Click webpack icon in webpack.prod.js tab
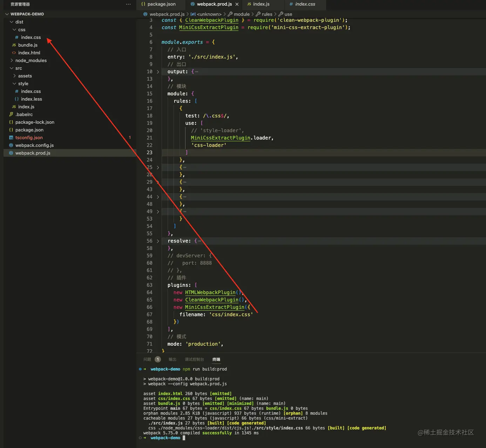The height and width of the screenshot is (448, 486). click(x=193, y=4)
